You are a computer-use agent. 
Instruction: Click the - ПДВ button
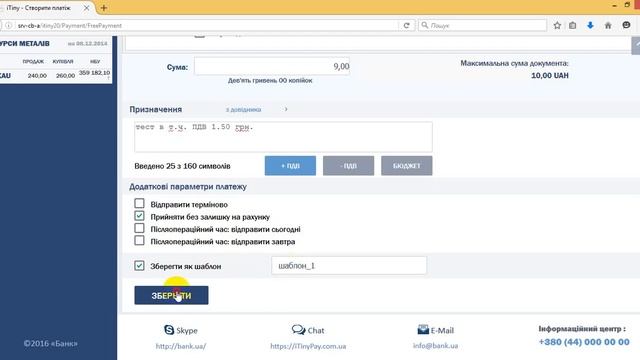[348, 166]
